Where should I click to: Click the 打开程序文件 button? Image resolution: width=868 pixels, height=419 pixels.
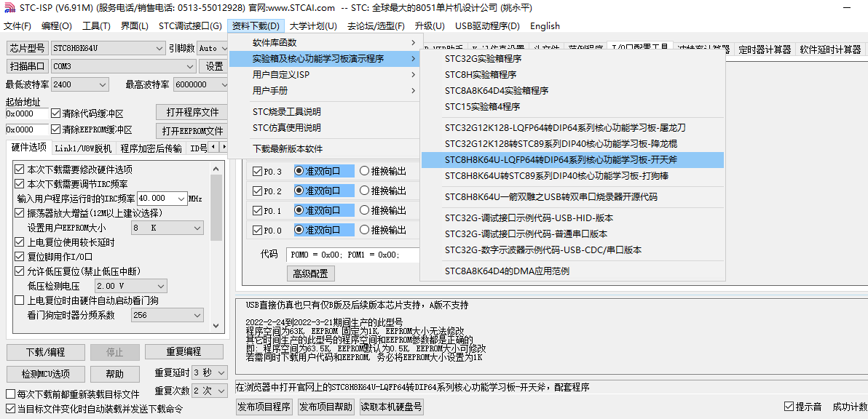[192, 112]
